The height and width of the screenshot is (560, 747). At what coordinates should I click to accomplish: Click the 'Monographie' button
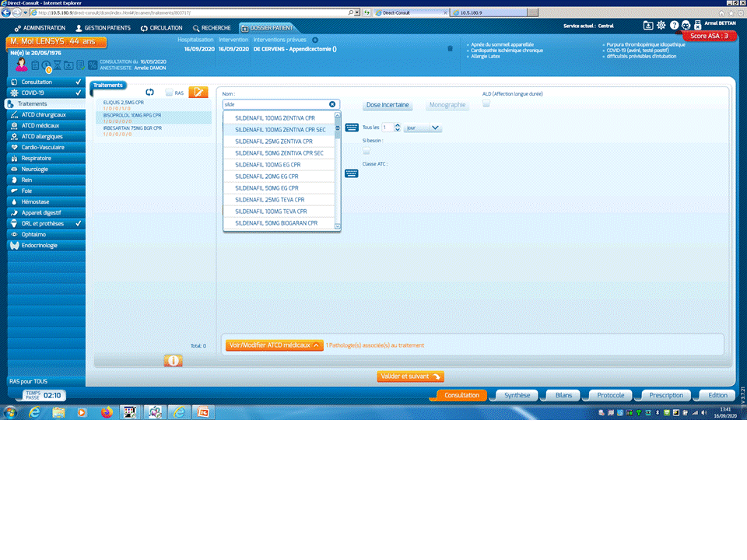click(447, 105)
